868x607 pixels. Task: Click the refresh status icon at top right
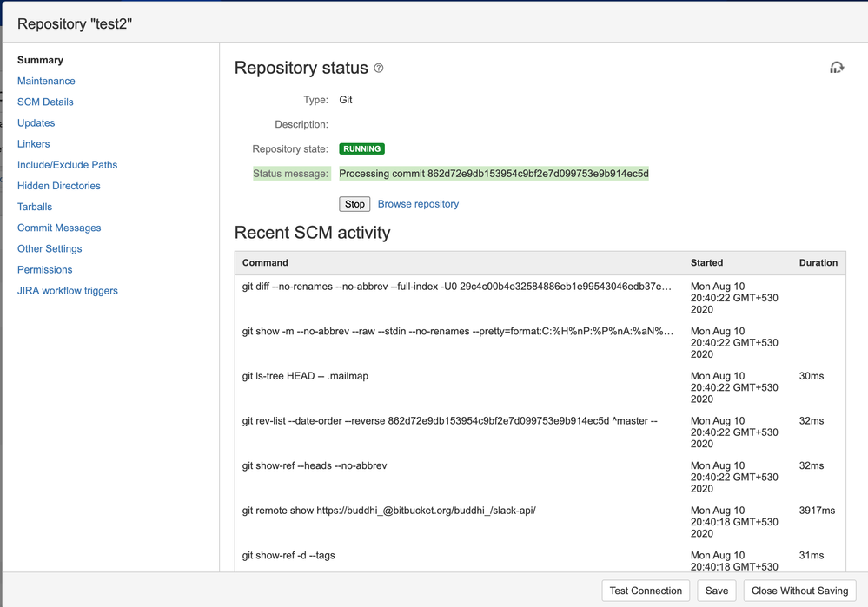pyautogui.click(x=837, y=68)
